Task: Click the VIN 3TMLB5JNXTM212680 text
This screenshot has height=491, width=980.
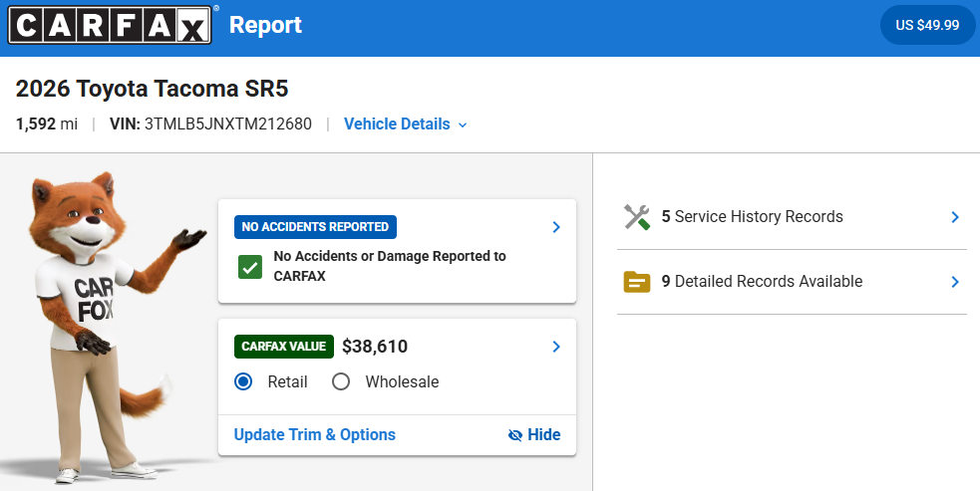Action: click(210, 123)
